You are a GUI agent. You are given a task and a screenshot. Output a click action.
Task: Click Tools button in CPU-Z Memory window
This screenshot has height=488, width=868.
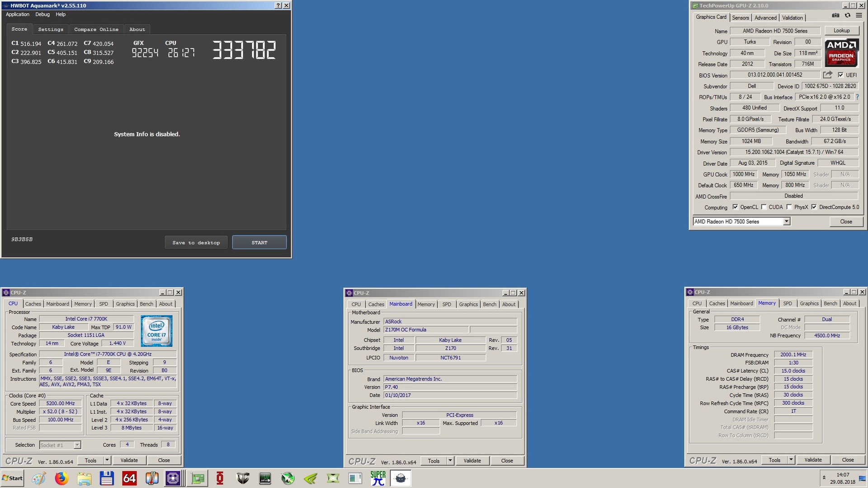[774, 460]
